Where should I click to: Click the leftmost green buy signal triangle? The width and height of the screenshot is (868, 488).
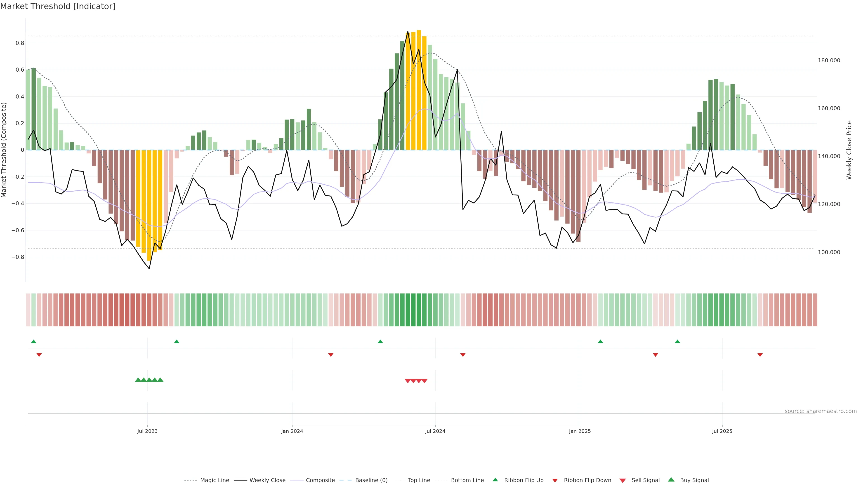pyautogui.click(x=138, y=380)
